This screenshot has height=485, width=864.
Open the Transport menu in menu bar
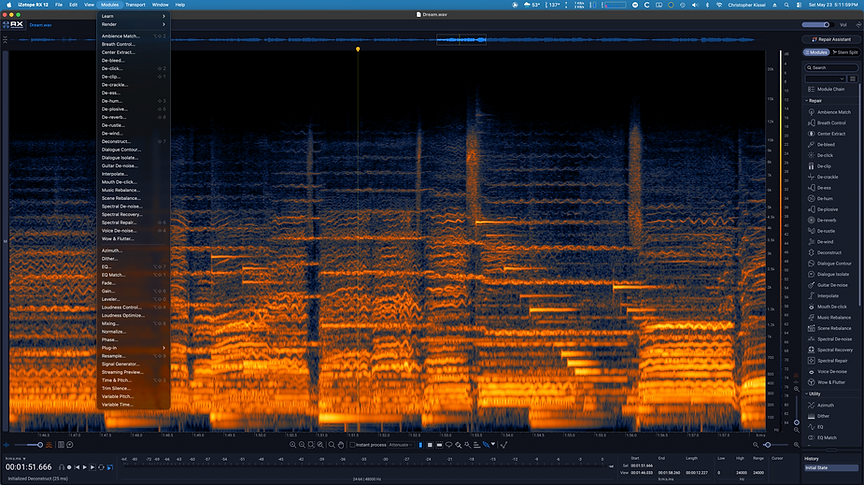135,4
